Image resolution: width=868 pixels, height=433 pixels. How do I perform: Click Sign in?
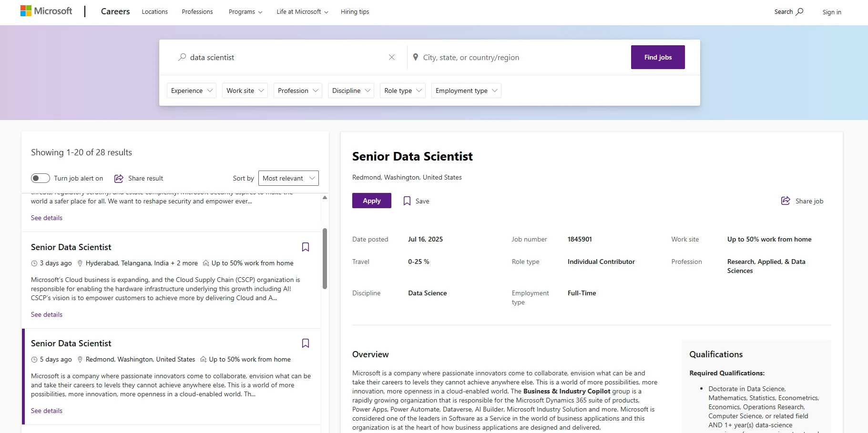tap(832, 12)
